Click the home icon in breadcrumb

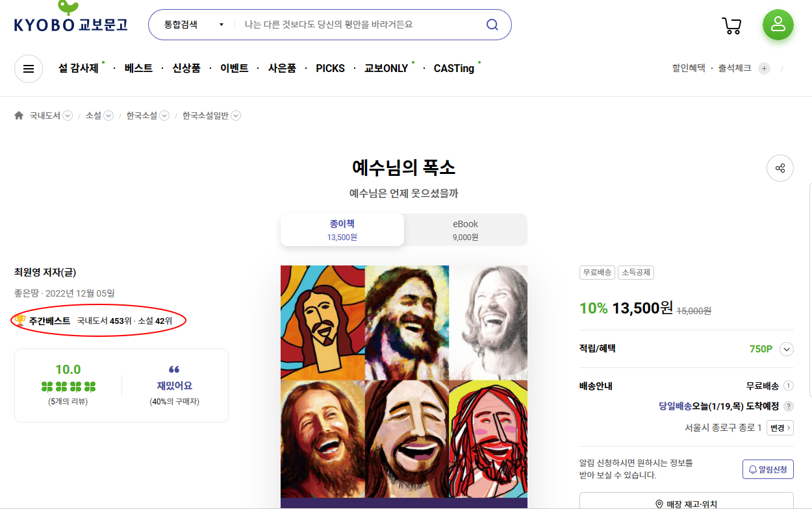point(19,116)
